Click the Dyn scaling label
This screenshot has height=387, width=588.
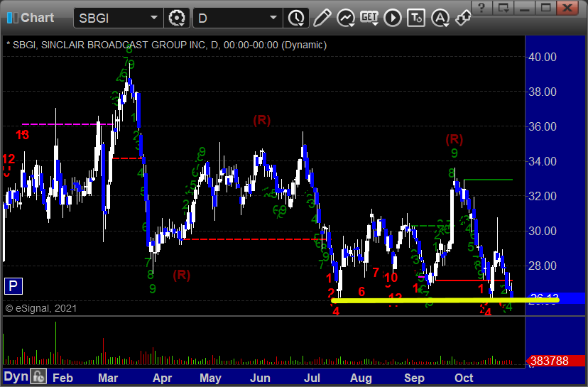(x=16, y=376)
